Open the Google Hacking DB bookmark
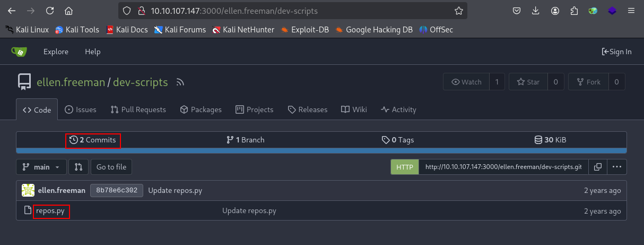Image resolution: width=644 pixels, height=245 pixels. point(373,30)
